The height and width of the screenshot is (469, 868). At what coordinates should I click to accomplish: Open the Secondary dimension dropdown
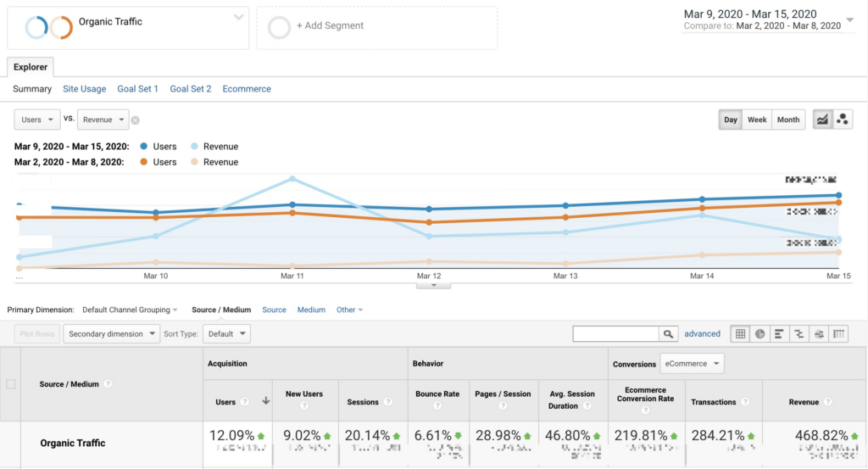[111, 334]
